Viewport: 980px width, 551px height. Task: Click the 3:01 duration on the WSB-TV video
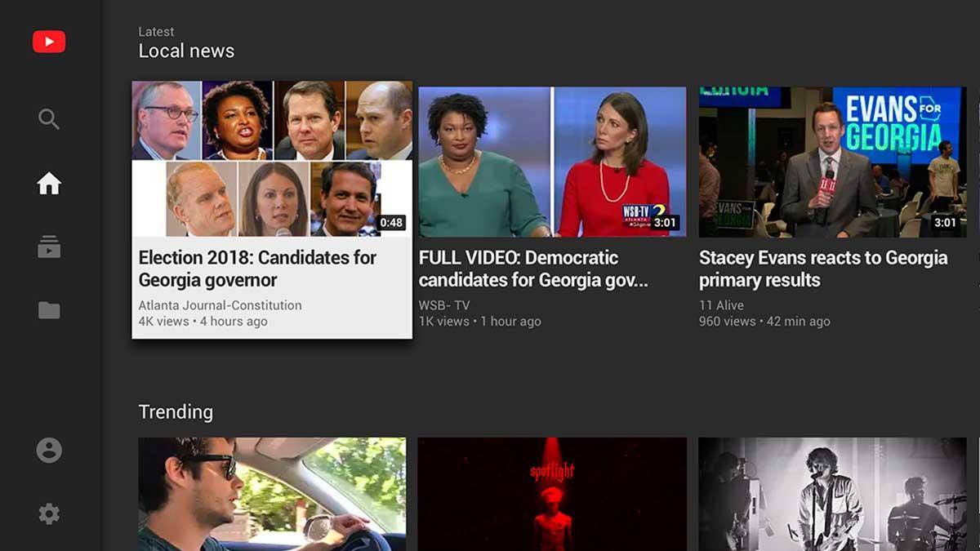pyautogui.click(x=666, y=223)
